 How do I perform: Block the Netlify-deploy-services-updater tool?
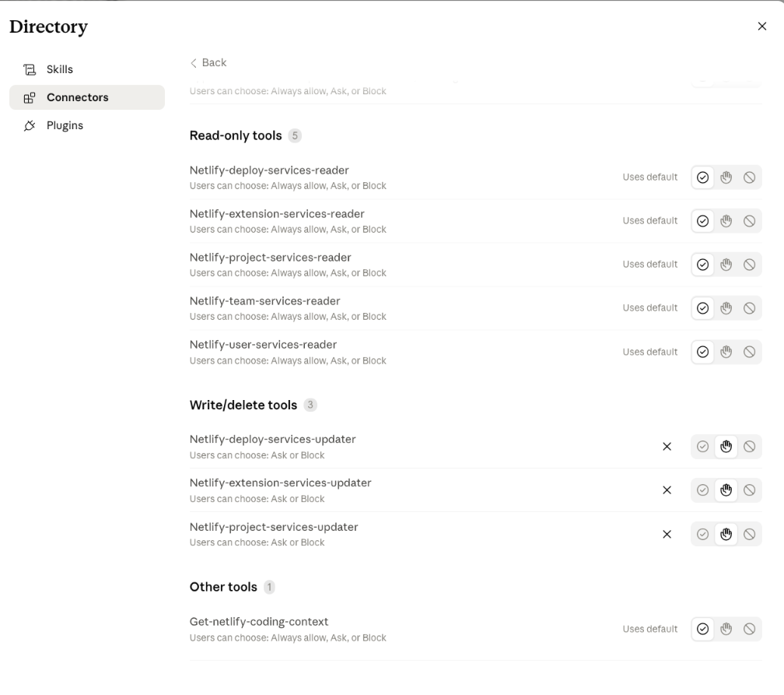coord(749,446)
